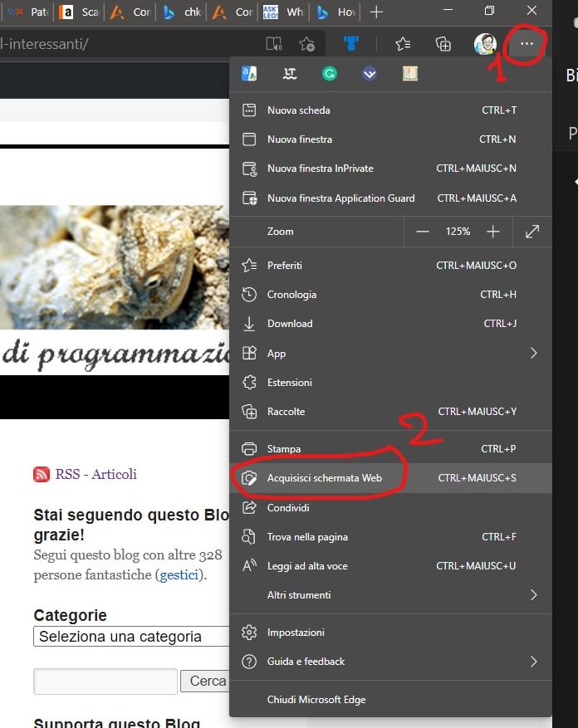
Task: Click the search text field beside Cerca
Action: [x=105, y=681]
